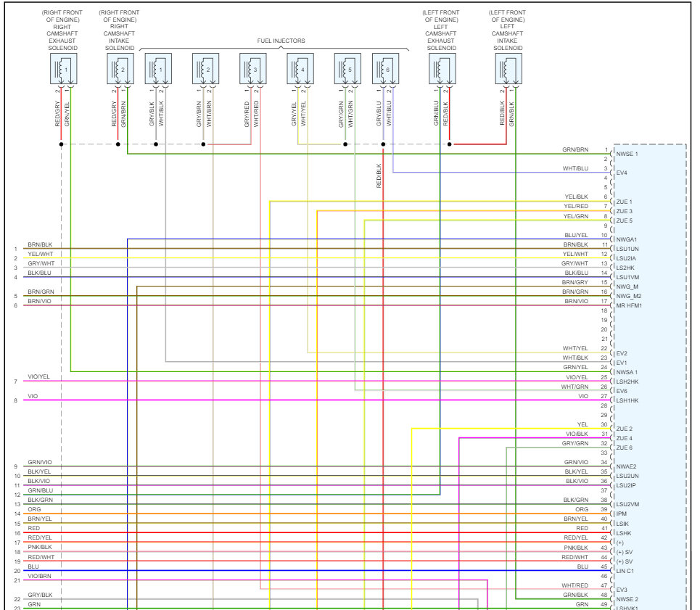
Task: Select the NWG_M2 terminal label
Action: (x=629, y=296)
